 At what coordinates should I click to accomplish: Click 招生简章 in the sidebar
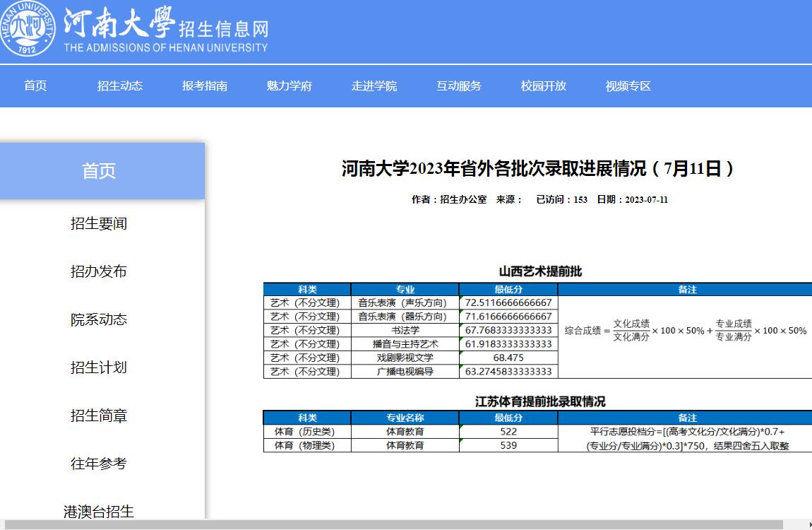[x=98, y=416]
